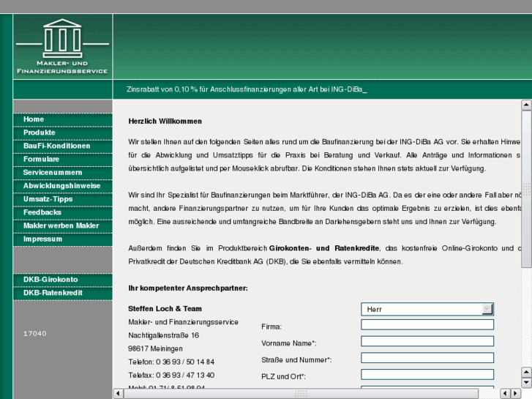This screenshot has width=532, height=399.
Task: Click the horizontal scroll-left arrow at far left
Action: 118,394
